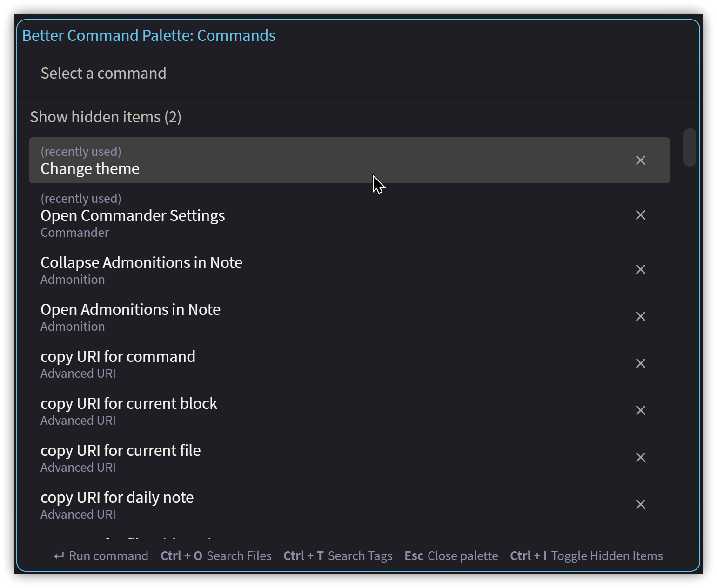Hide the Change theme command via its X icon
The height and width of the screenshot is (588, 717).
coord(641,160)
